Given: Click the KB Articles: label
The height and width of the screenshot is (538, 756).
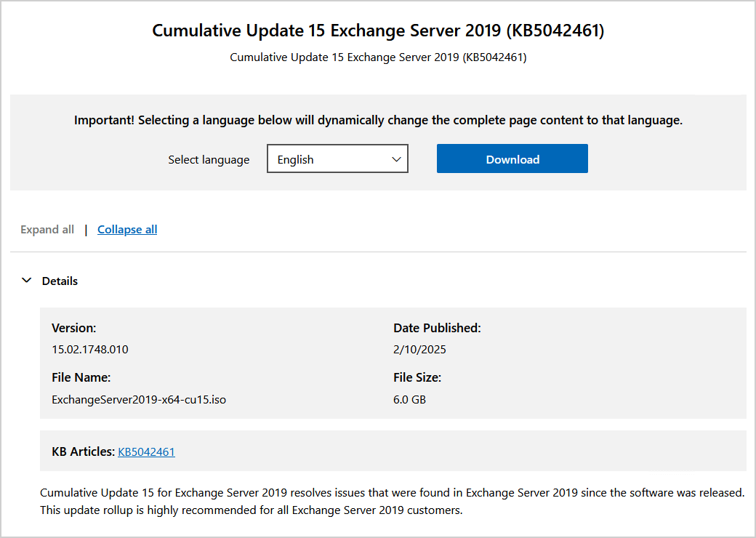Looking at the screenshot, I should click(x=84, y=451).
